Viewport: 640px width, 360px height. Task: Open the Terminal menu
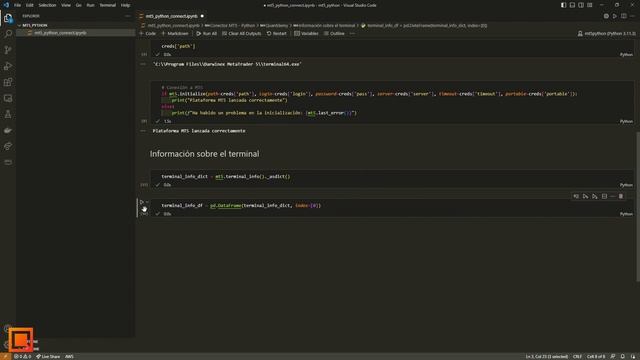pos(108,5)
